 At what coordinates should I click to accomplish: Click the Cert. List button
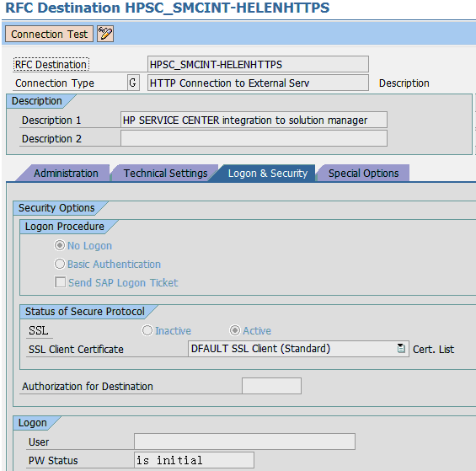pyautogui.click(x=433, y=349)
